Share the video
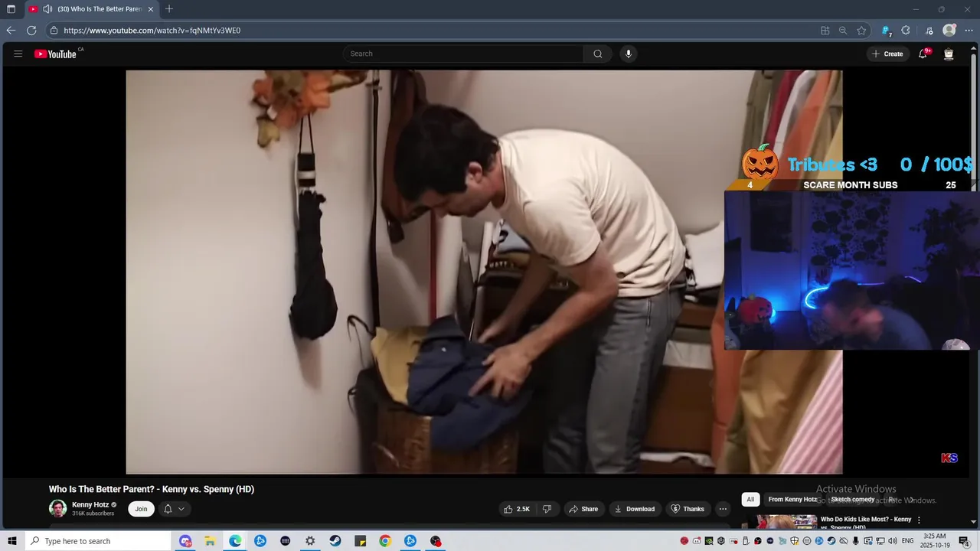This screenshot has width=980, height=551. pos(583,509)
